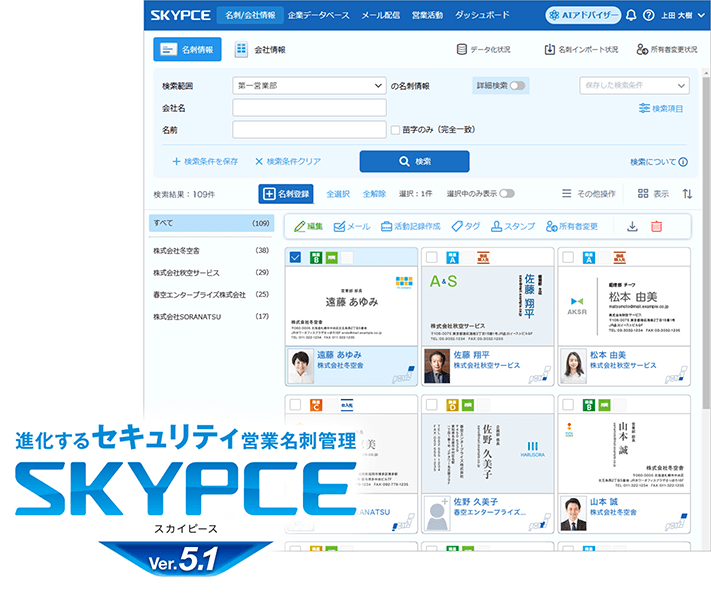The width and height of the screenshot is (711, 593).
Task: Open the 営業活動 menu
Action: pos(427,15)
